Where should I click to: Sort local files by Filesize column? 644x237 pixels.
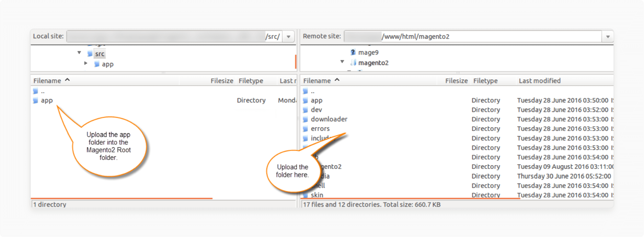pyautogui.click(x=222, y=81)
